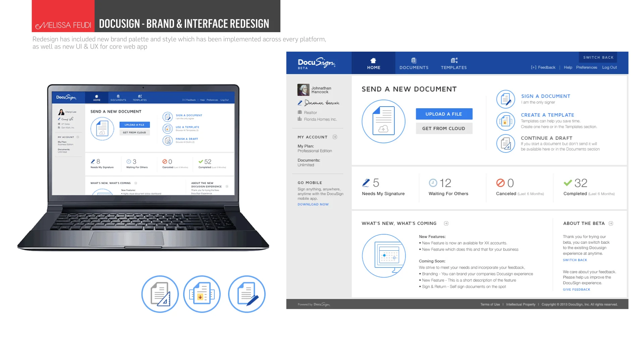Viewport: 644px width, 362px height.
Task: Click the Create a Template heading link
Action: pyautogui.click(x=547, y=115)
